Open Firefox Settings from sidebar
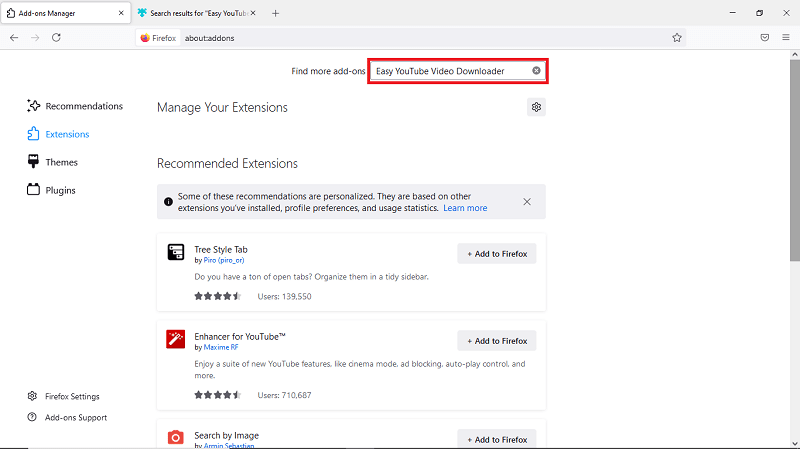This screenshot has width=800, height=449. point(63,396)
